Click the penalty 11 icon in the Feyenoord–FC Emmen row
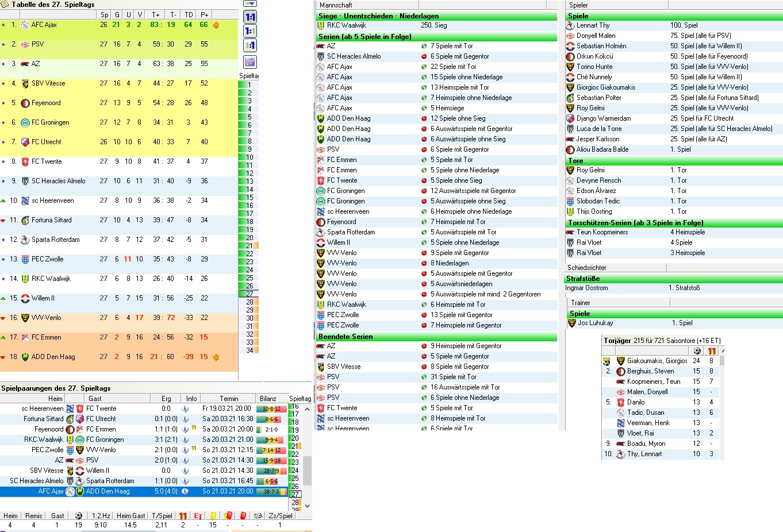Screen dimensions: 783x532 click(194, 428)
